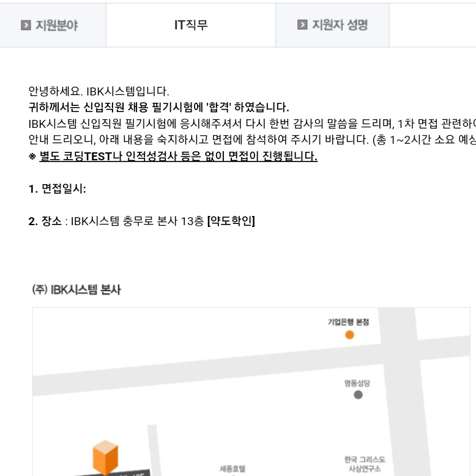Click the underlined 별도 코딩TEST notice
The height and width of the screenshot is (476, 476).
point(178,157)
